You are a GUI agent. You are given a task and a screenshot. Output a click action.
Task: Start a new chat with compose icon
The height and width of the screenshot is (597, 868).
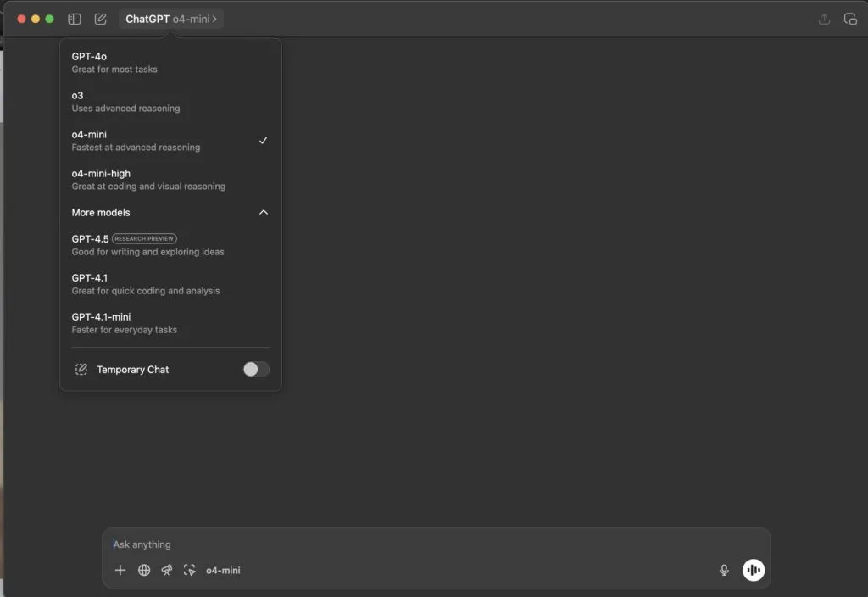click(100, 19)
